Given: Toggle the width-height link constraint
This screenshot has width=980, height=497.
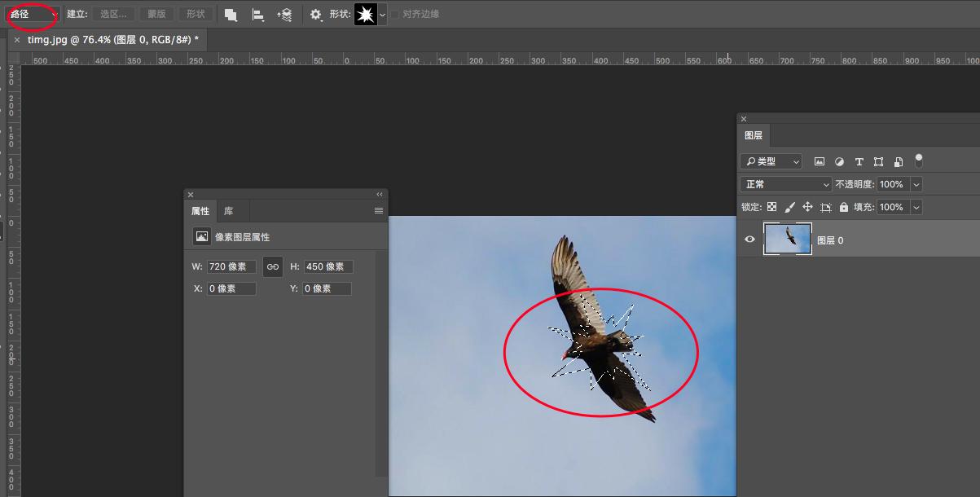Looking at the screenshot, I should (273, 266).
